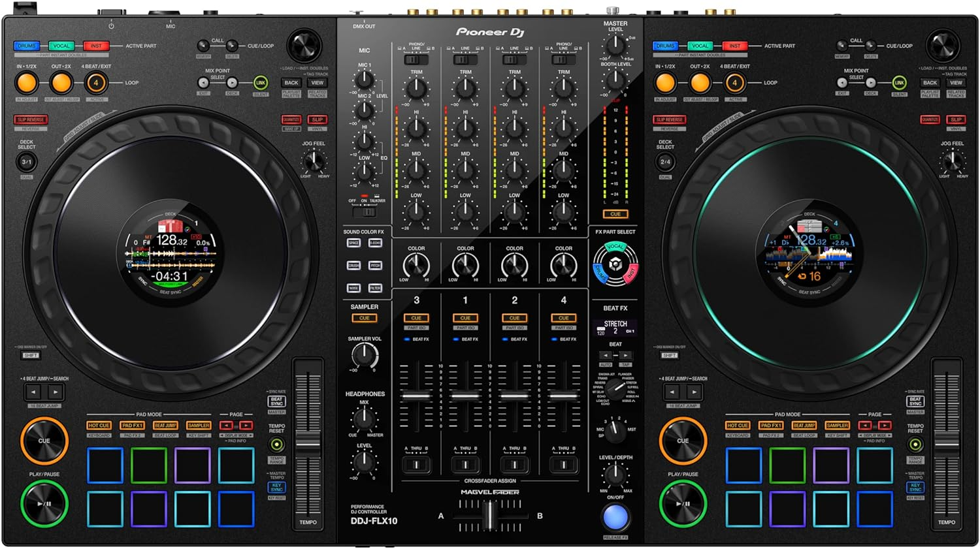
Task: Engage SLIP REVERSE on the left deck
Action: tap(30, 119)
